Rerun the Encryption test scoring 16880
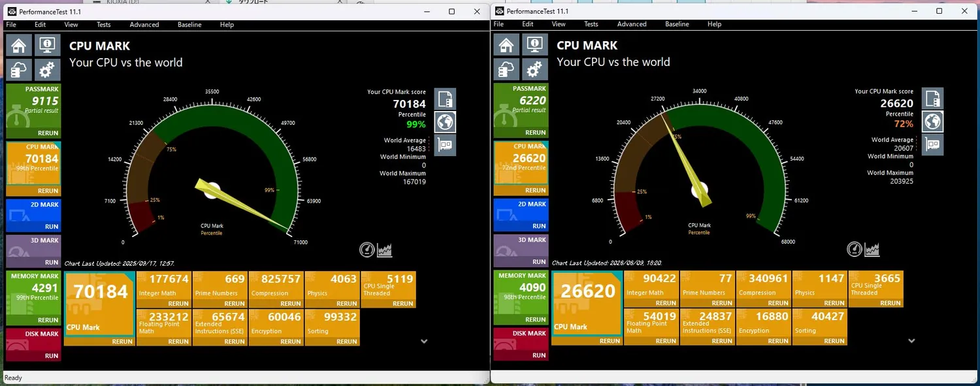 tap(778, 341)
